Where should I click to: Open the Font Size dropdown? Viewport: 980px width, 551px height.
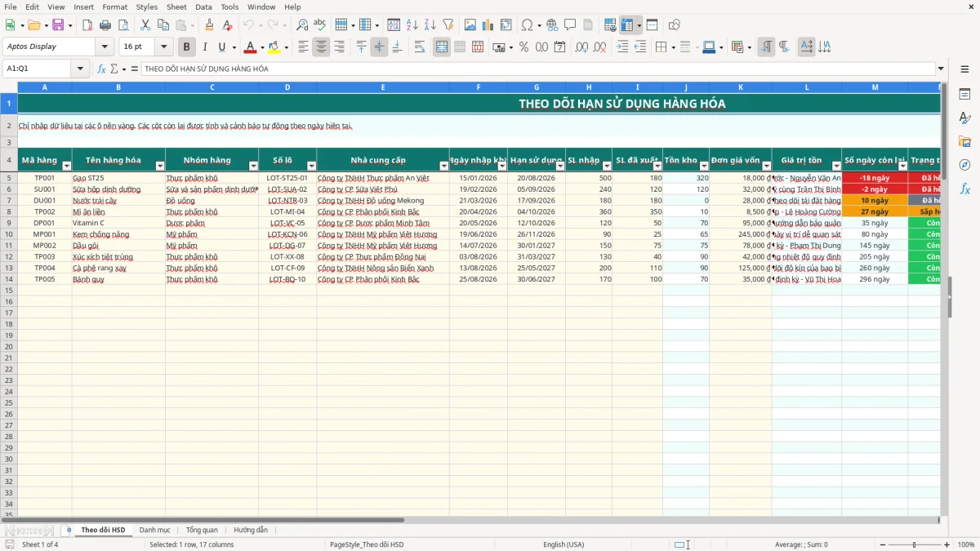coord(164,47)
